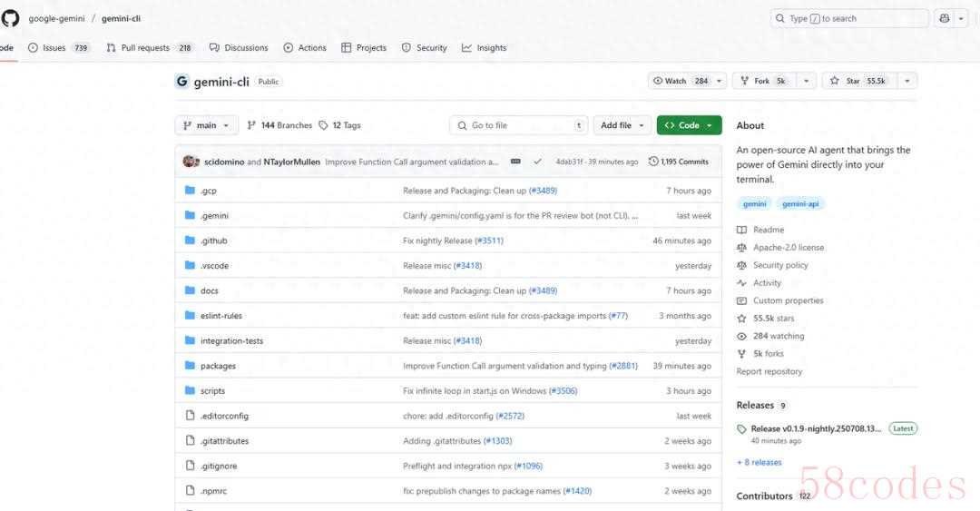Click the Watch button
The width and height of the screenshot is (980, 511).
click(680, 81)
